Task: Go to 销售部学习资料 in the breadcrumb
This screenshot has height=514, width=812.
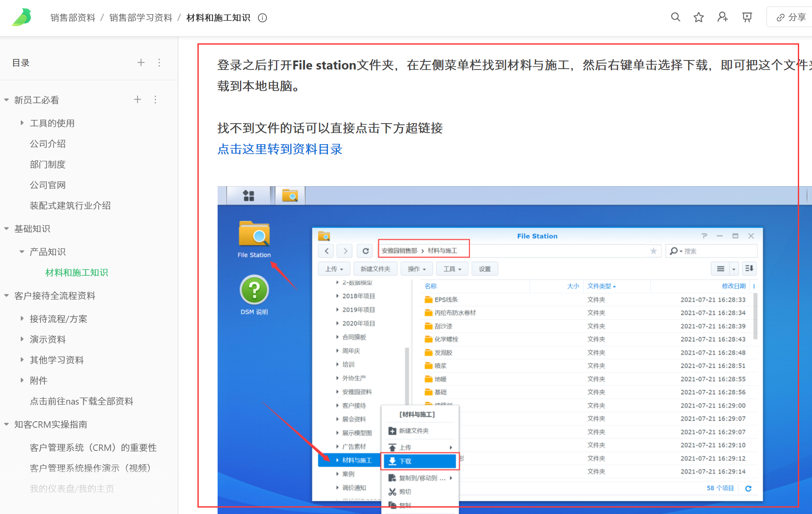Action: pyautogui.click(x=141, y=18)
